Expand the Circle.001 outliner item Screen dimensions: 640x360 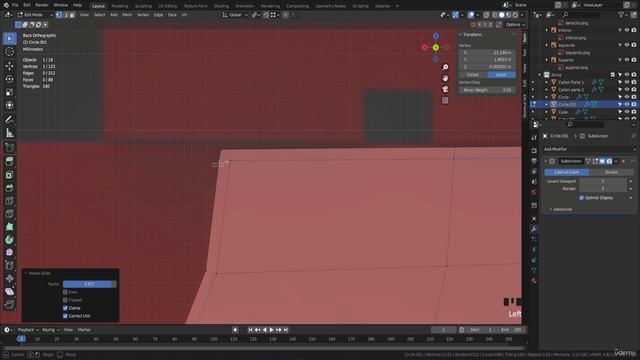click(547, 104)
